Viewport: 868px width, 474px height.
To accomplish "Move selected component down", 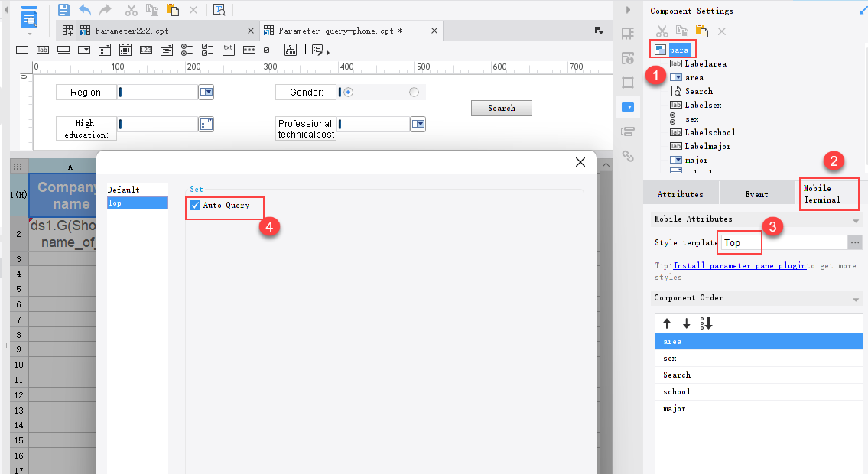I will [687, 323].
